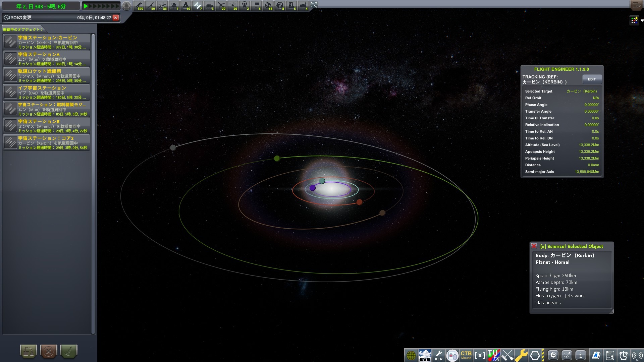644x362 pixels.
Task: Open the KER engineer toolbar icon
Action: [x=439, y=355]
